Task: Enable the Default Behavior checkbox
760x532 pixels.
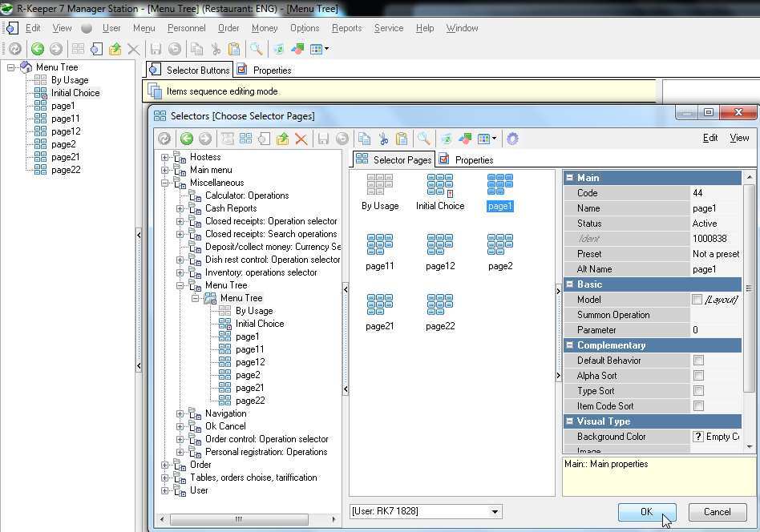Action: coord(698,361)
